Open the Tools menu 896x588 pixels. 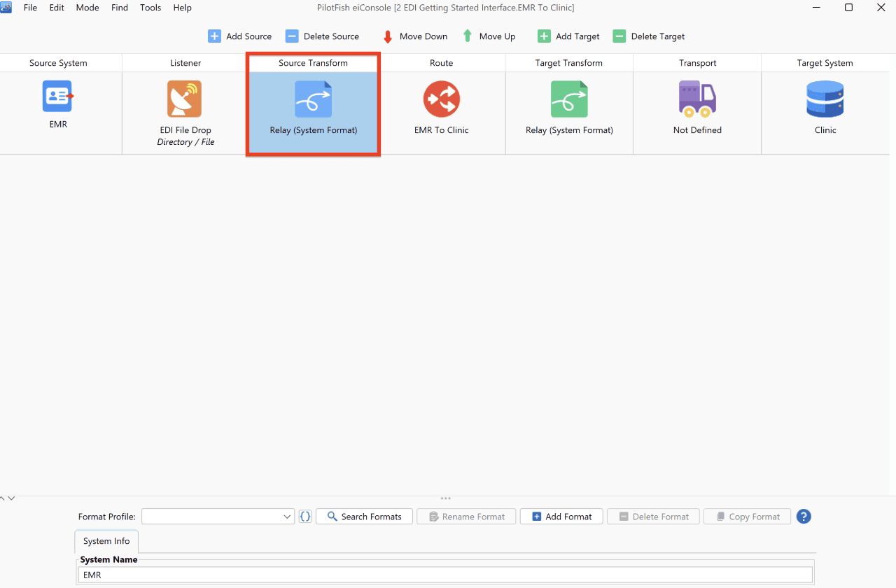tap(150, 8)
